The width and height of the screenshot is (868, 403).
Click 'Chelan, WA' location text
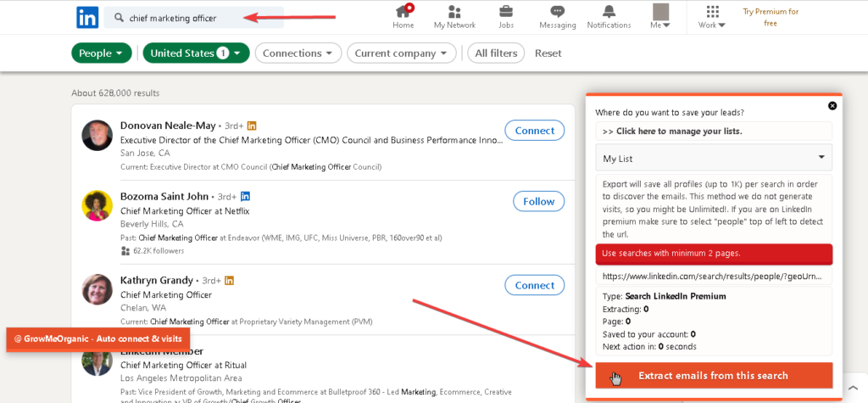click(x=142, y=308)
